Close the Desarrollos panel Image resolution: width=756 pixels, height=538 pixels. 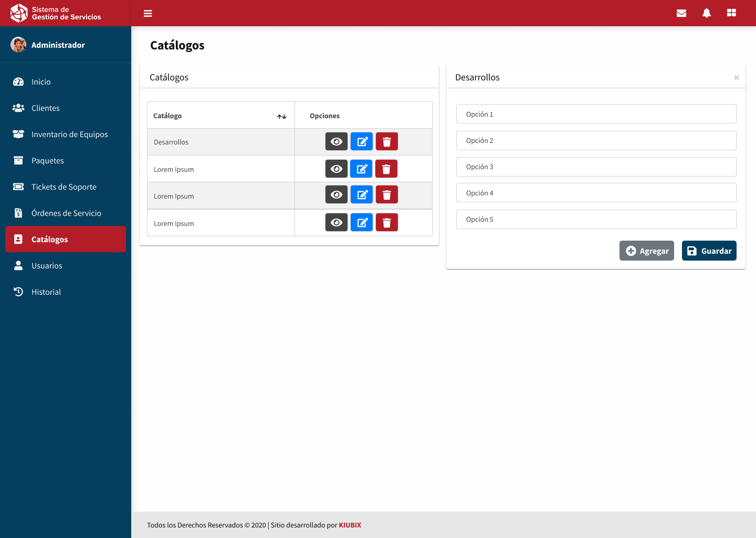[x=736, y=77]
